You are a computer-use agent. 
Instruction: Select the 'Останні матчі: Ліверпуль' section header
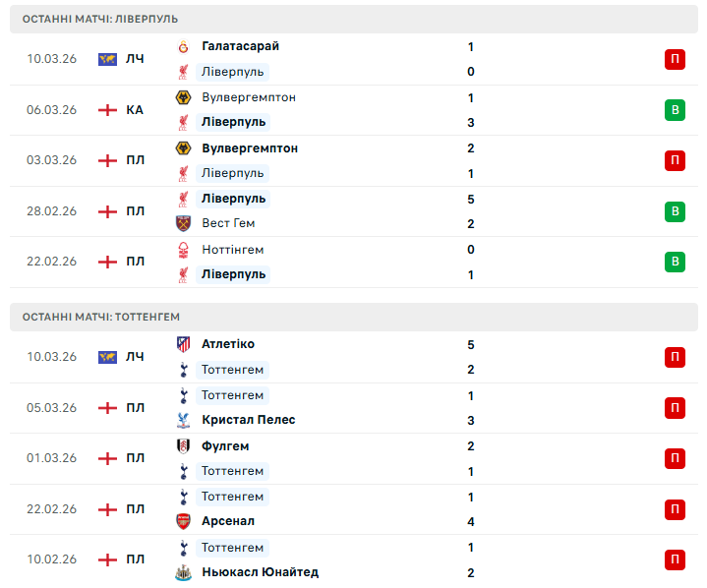tap(100, 19)
